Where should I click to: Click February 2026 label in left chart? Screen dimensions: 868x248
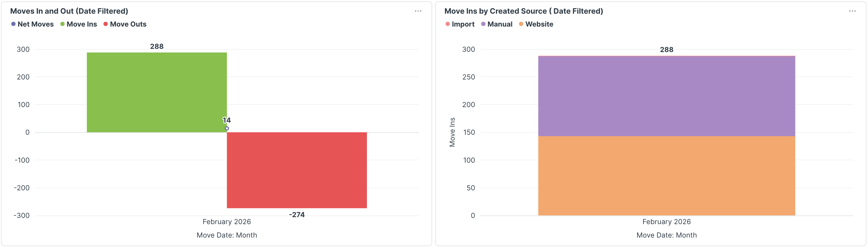227,222
